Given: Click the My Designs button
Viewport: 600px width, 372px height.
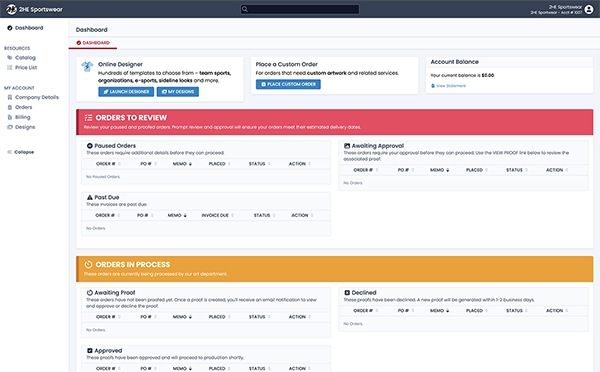Looking at the screenshot, I should (x=178, y=92).
